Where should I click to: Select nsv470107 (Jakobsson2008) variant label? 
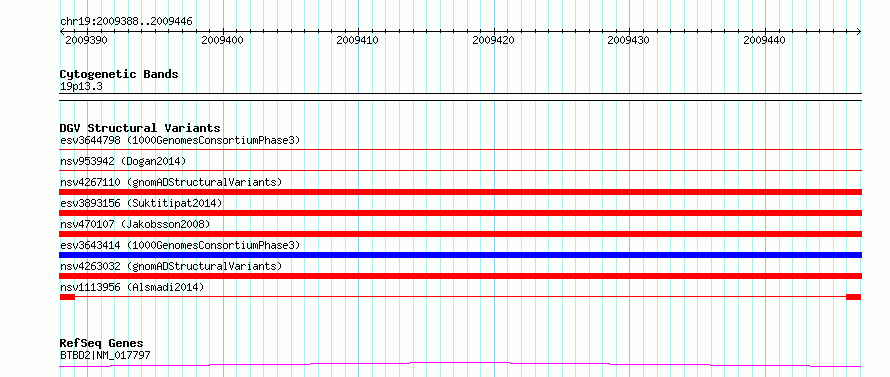[x=135, y=224]
